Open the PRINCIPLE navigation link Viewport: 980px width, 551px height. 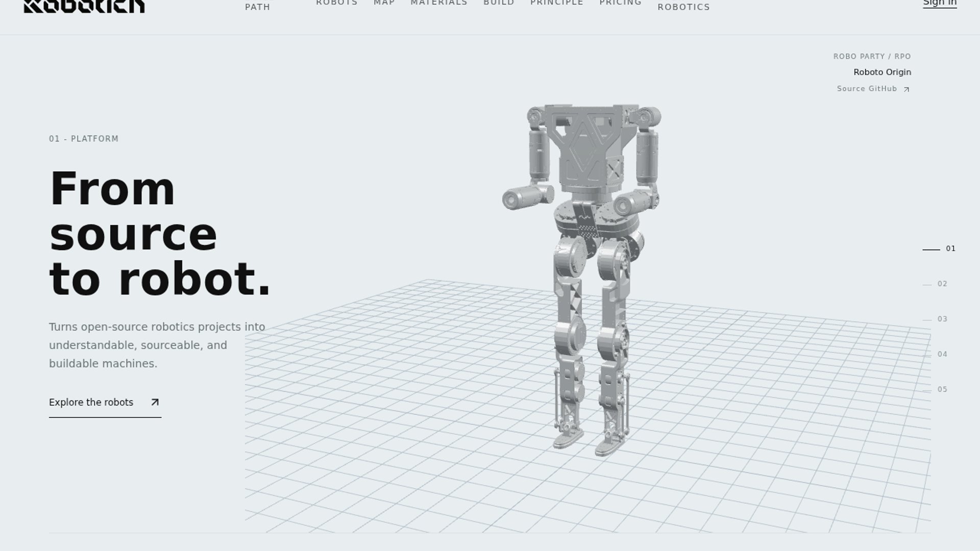pos(557,3)
